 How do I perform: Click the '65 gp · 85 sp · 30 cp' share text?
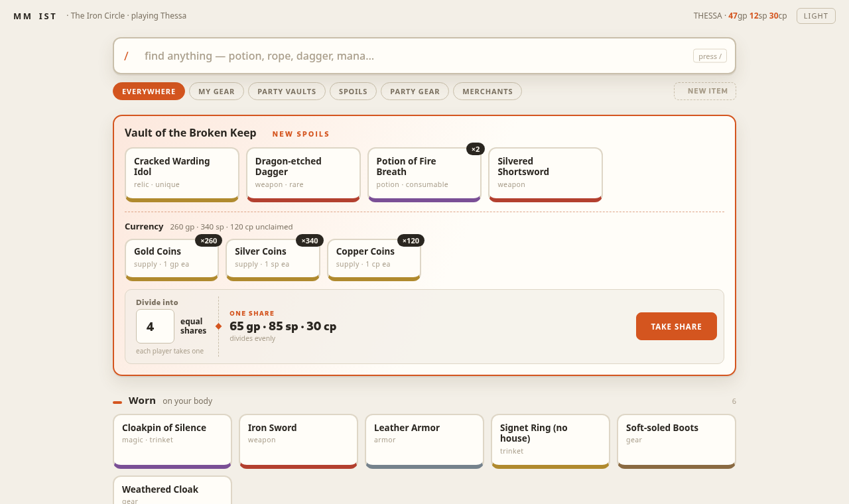pyautogui.click(x=283, y=326)
